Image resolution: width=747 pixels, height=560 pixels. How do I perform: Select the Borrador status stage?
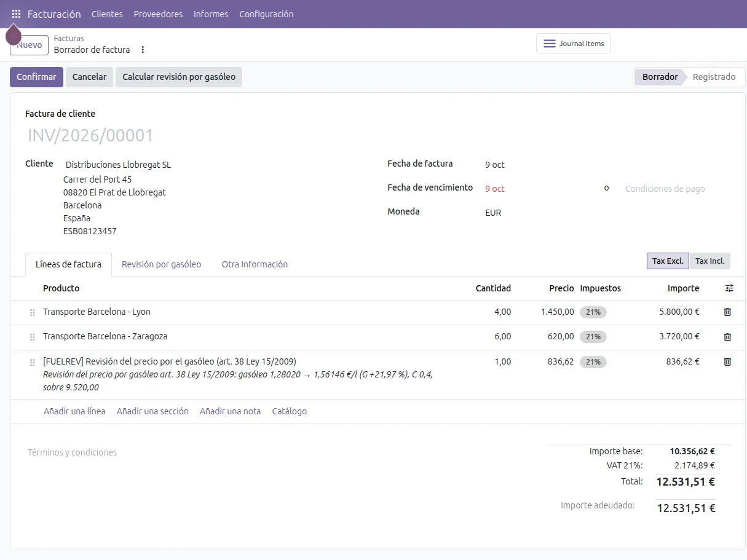coord(660,77)
